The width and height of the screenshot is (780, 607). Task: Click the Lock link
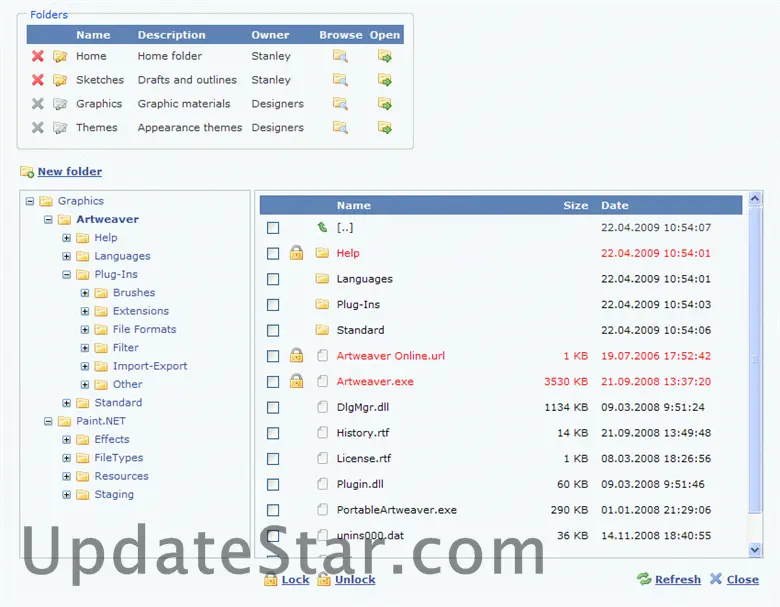[x=295, y=580]
